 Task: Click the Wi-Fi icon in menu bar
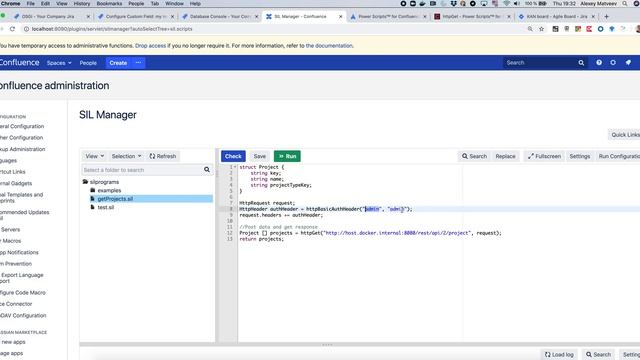tap(507, 3)
